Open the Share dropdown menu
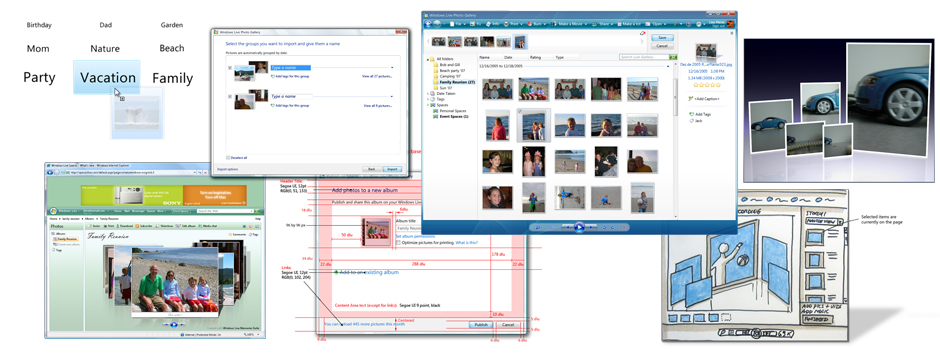The width and height of the screenshot is (940, 360). pyautogui.click(x=602, y=24)
